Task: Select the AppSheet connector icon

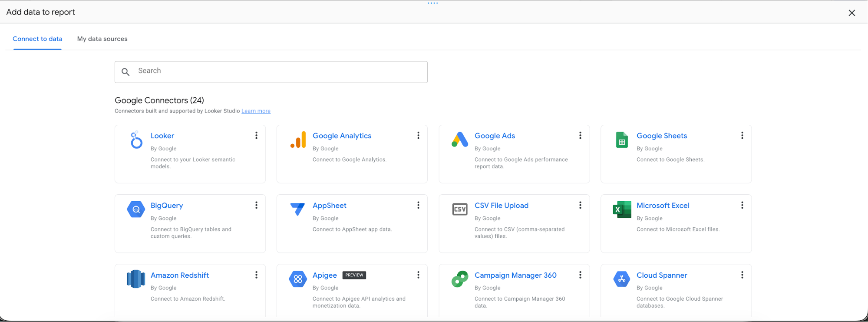Action: pos(298,209)
